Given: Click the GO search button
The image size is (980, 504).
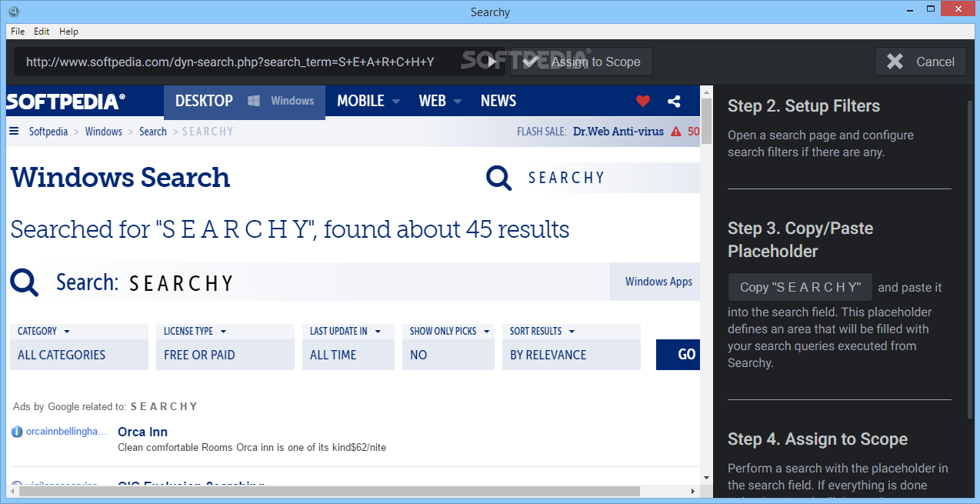Looking at the screenshot, I should (678, 355).
